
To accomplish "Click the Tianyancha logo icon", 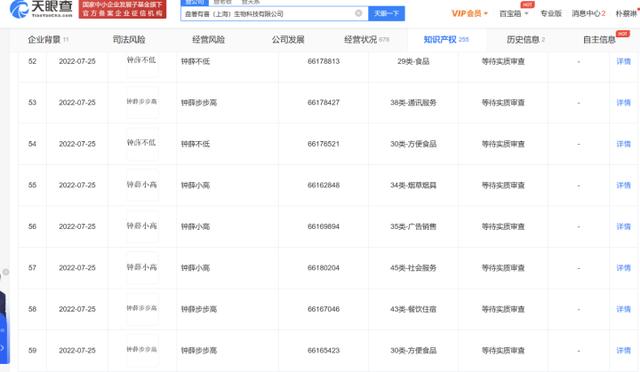I will pos(19,9).
